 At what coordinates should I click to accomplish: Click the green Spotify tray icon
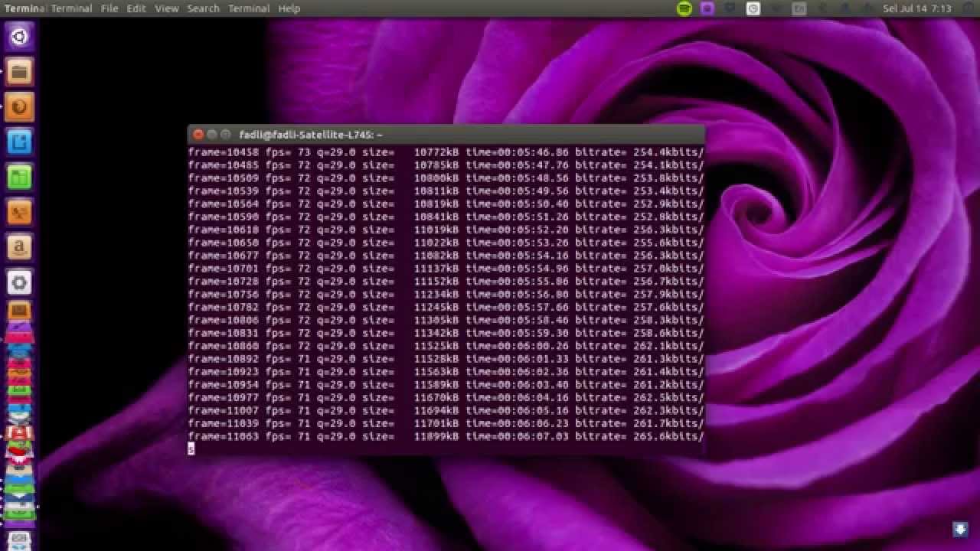pos(684,8)
